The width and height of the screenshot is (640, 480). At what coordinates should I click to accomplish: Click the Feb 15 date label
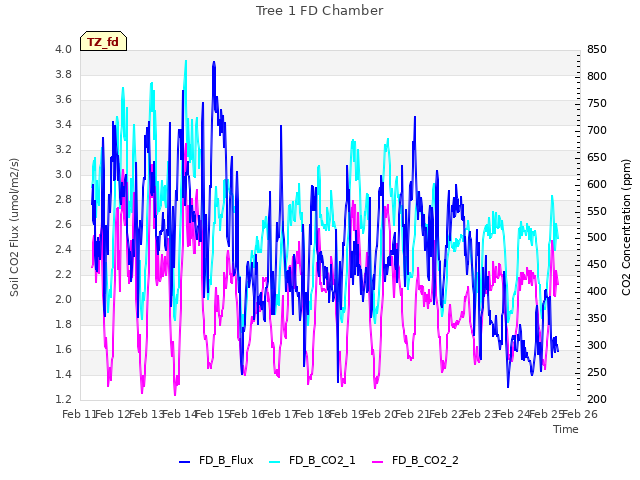tap(213, 414)
